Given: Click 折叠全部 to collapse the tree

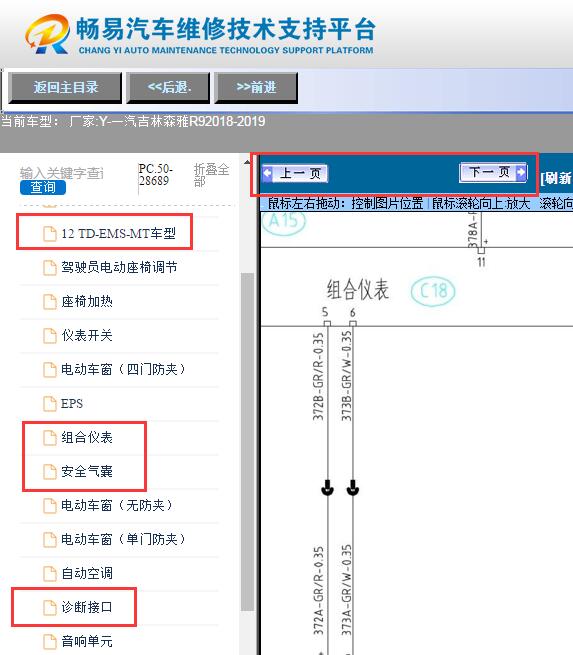Looking at the screenshot, I should (211, 175).
